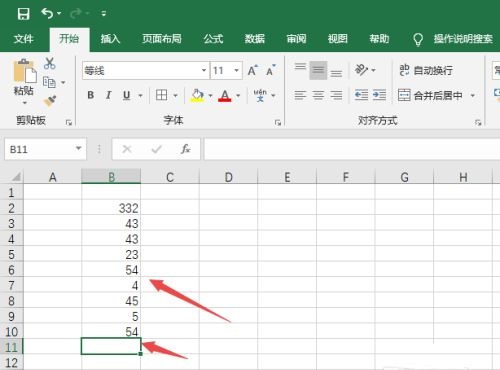500x370 pixels.
Task: Open the Borders dropdown arrow
Action: coord(176,96)
